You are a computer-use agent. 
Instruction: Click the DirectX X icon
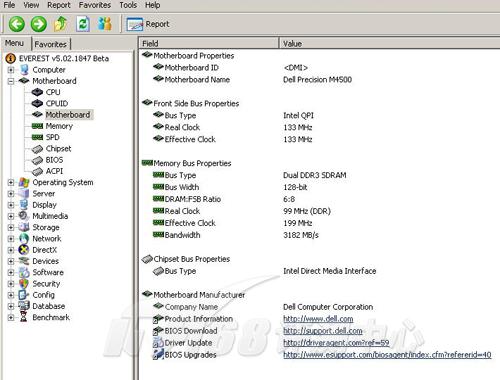click(24, 250)
